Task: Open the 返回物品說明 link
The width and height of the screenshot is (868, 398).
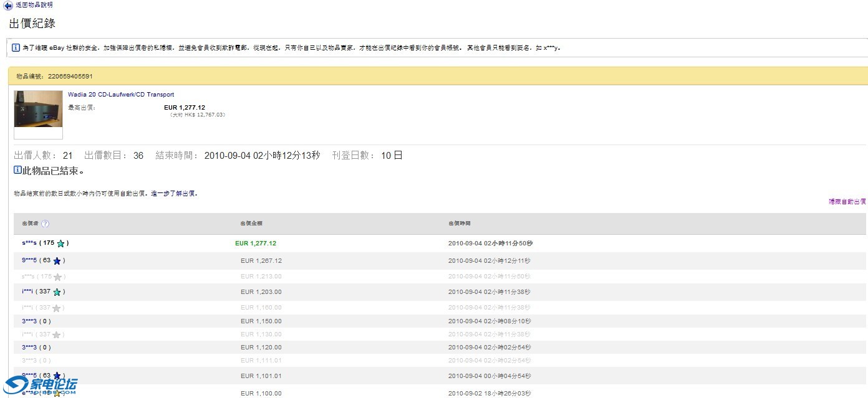Action: tap(34, 5)
